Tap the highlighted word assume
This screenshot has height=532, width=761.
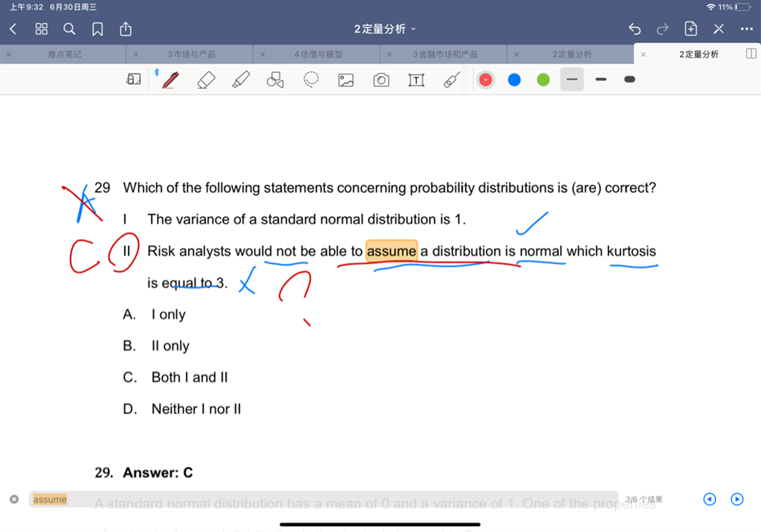pos(392,251)
